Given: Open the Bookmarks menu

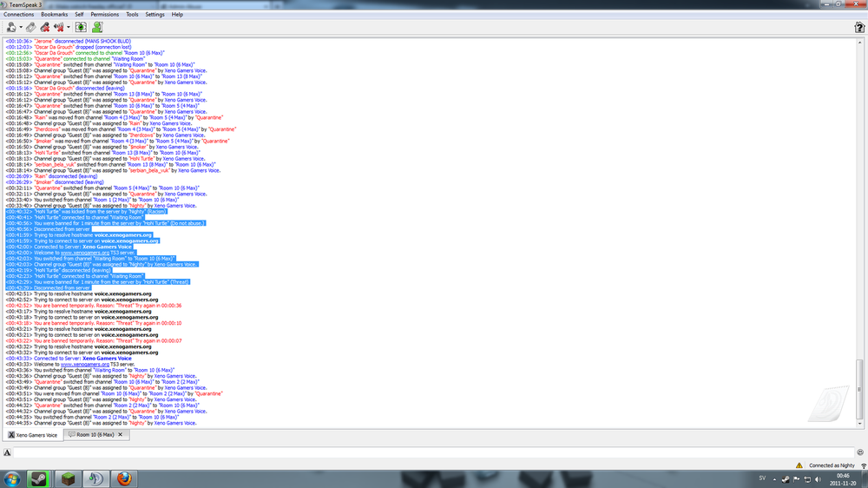Looking at the screenshot, I should click(x=54, y=15).
